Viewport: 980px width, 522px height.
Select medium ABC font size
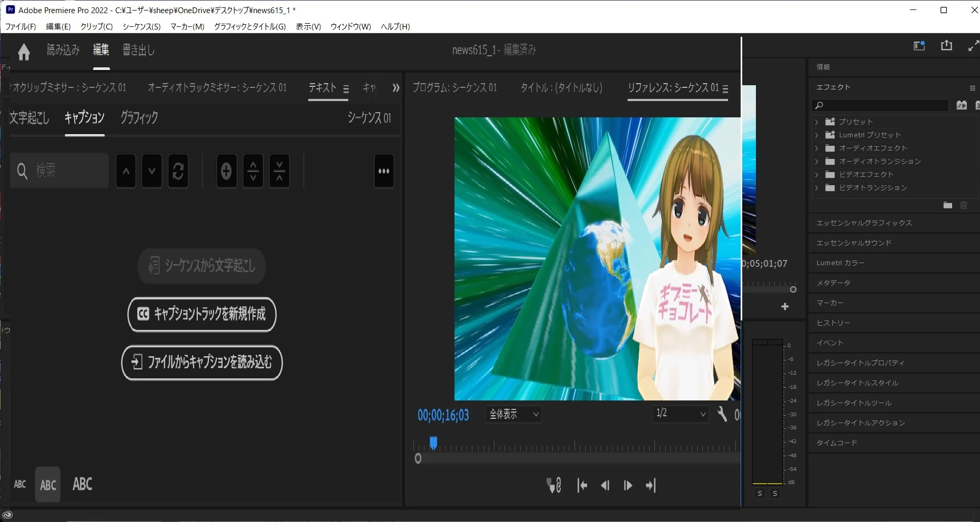[x=48, y=485]
